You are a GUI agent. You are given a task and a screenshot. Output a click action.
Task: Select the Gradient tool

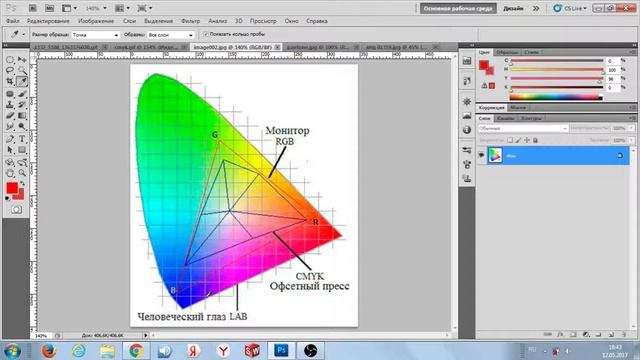coord(22,116)
